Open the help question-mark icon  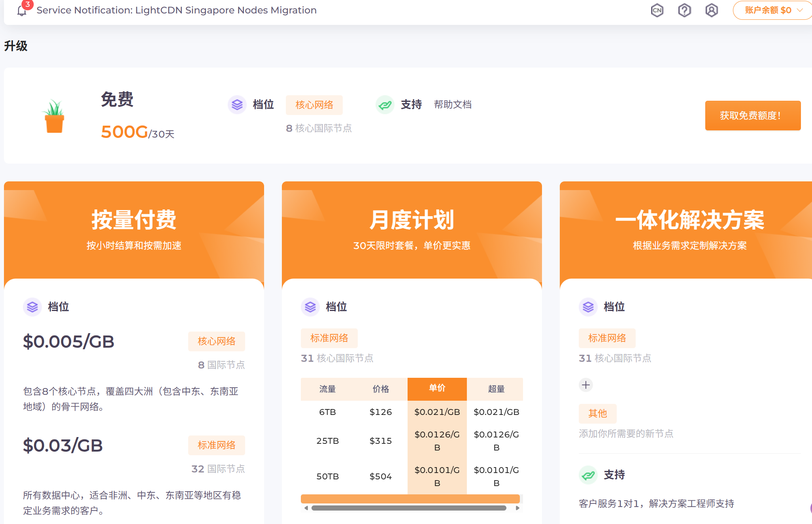(x=684, y=10)
